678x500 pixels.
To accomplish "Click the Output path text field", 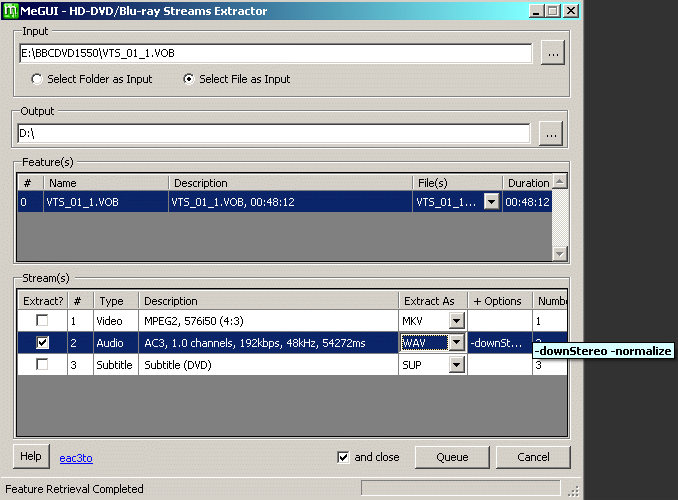I will pos(274,134).
